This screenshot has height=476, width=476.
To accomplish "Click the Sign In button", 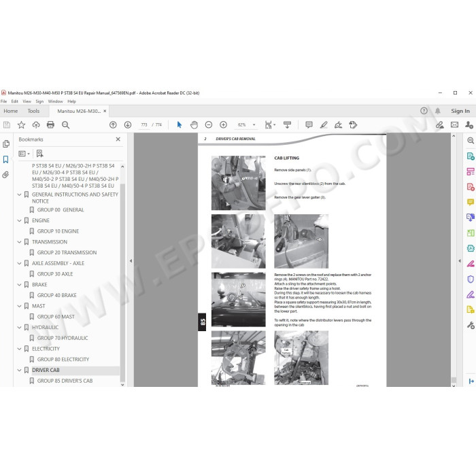I will pos(460,111).
